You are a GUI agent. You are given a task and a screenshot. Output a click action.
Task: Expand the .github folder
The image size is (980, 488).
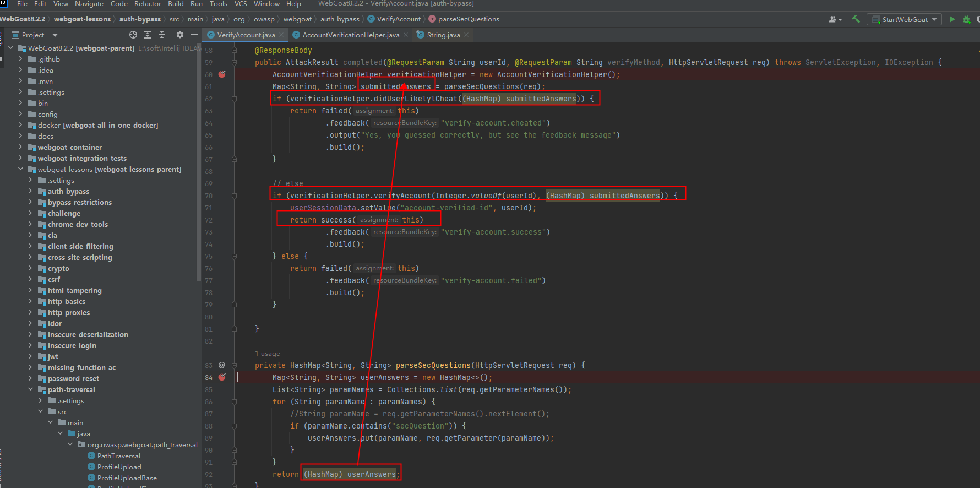(x=21, y=59)
